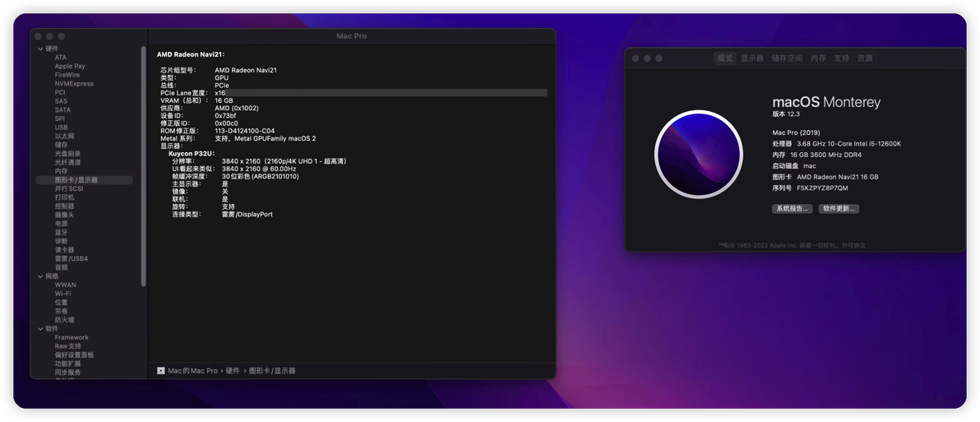Image resolution: width=980 pixels, height=422 pixels.
Task: Click the serial number F5KZPYZ8P7QM
Action: [x=822, y=188]
